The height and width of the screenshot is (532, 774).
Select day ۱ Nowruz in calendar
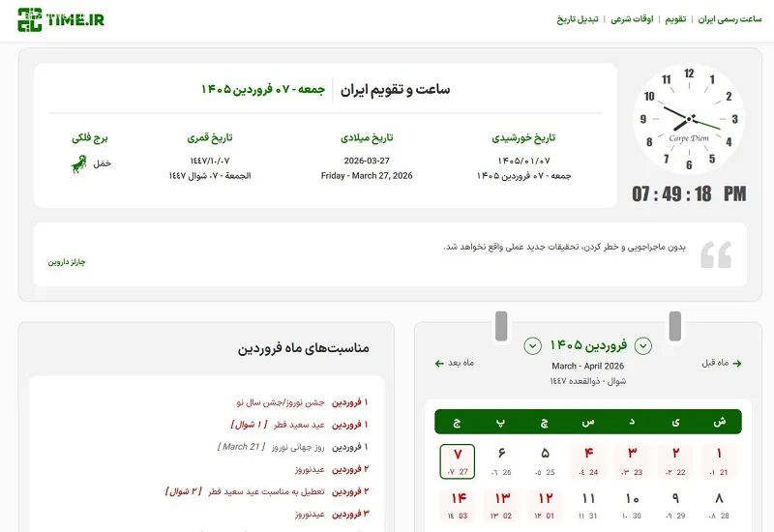coord(719,461)
